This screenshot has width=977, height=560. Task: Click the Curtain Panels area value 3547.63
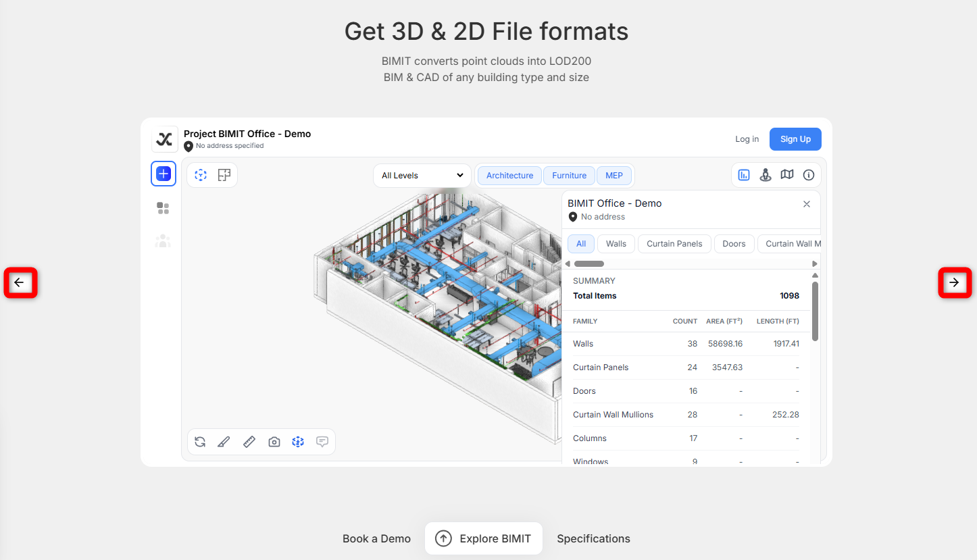pyautogui.click(x=727, y=367)
